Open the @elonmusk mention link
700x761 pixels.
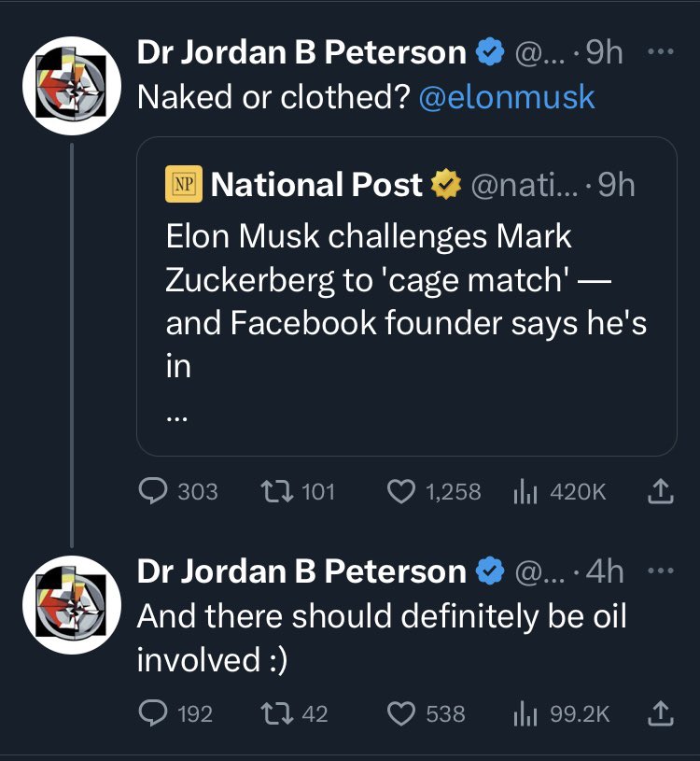coord(507,97)
